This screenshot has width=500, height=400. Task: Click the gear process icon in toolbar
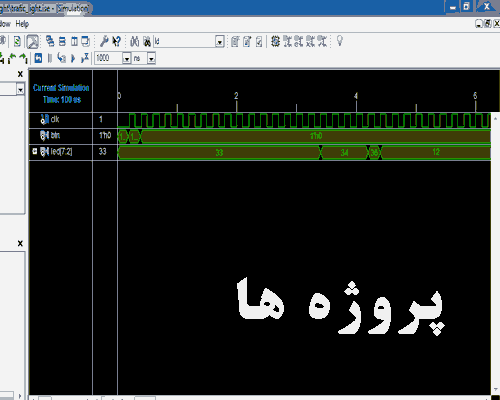(275, 41)
